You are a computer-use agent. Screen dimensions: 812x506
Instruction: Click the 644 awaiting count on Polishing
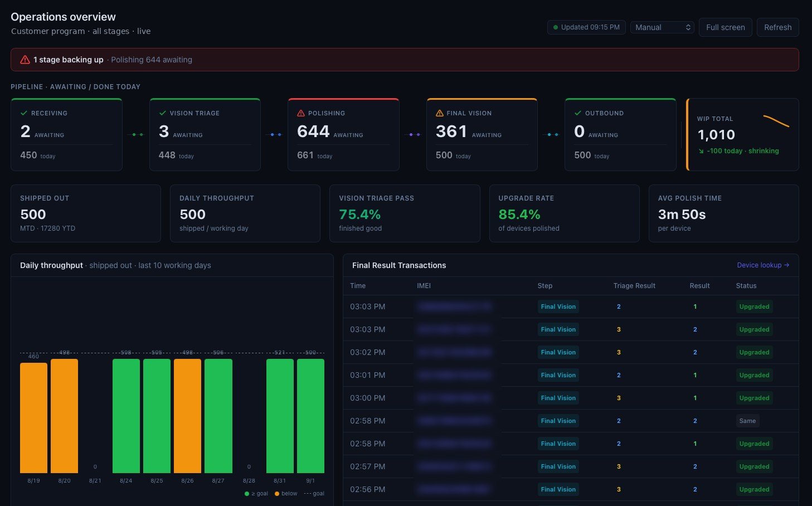click(x=313, y=132)
